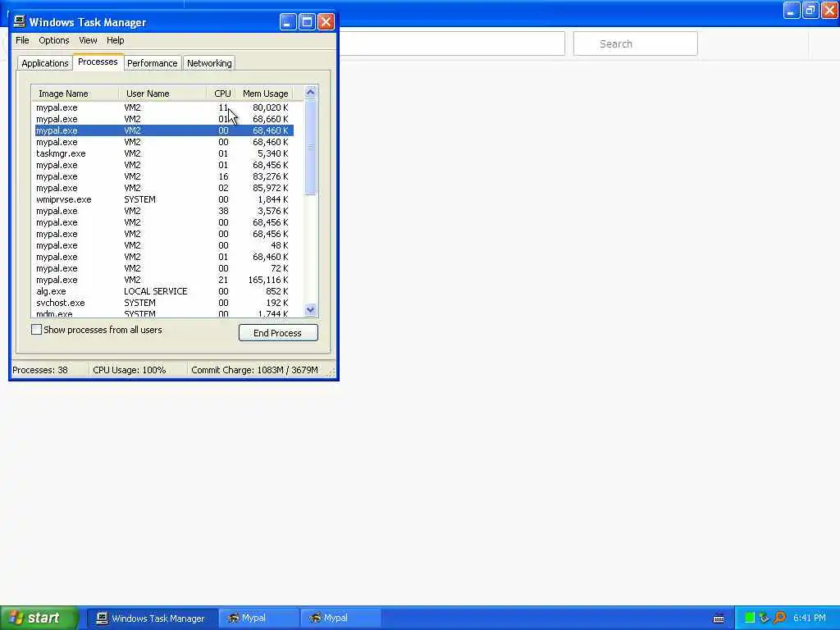The height and width of the screenshot is (630, 840).
Task: Click the process list scroll down arrow
Action: tap(310, 309)
